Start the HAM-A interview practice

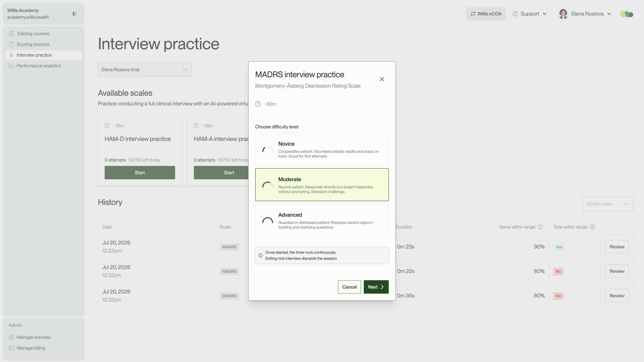click(x=221, y=173)
